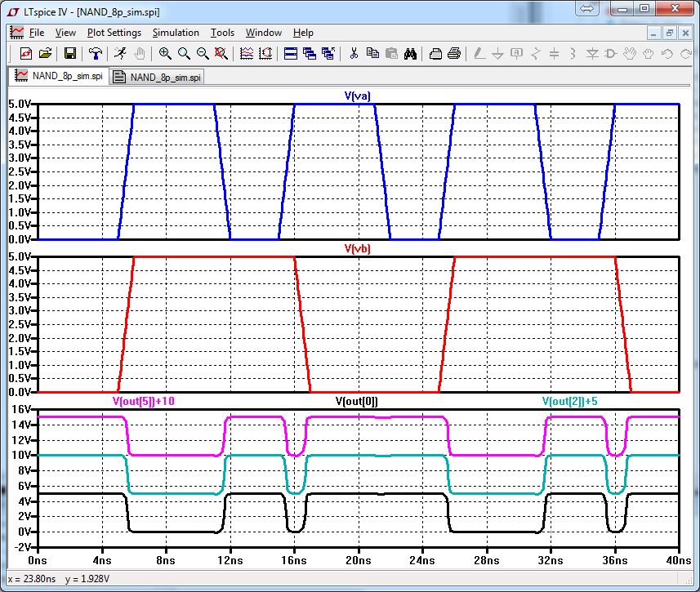Click the magenta V[out[5]]+10 trace label

click(149, 401)
